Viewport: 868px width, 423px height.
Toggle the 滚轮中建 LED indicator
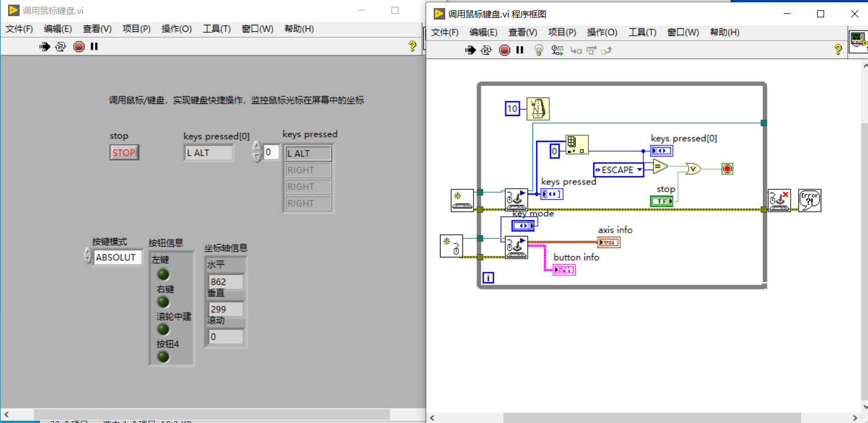[163, 330]
